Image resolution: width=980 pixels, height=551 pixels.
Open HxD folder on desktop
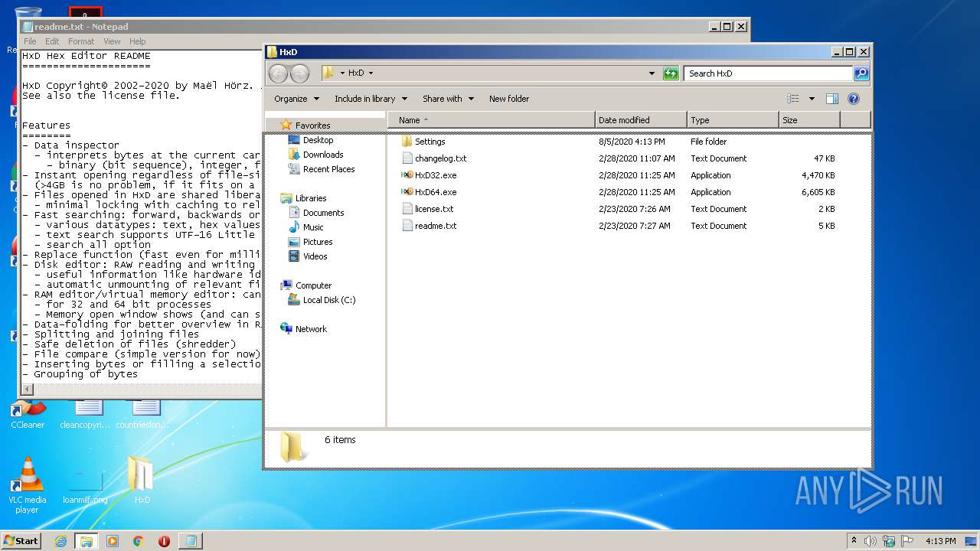142,480
